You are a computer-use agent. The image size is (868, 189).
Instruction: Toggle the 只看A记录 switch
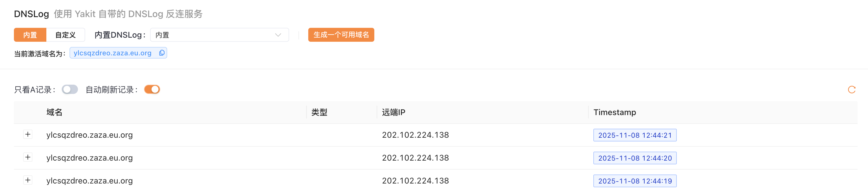(x=70, y=90)
